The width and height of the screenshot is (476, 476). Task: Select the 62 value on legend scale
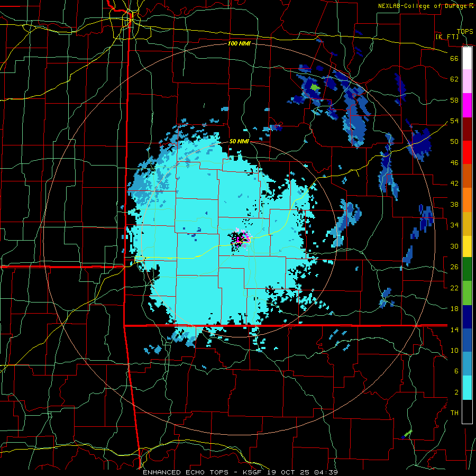454,79
